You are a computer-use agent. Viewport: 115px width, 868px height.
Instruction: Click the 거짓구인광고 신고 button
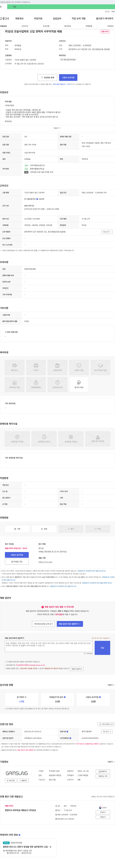click(x=106, y=724)
